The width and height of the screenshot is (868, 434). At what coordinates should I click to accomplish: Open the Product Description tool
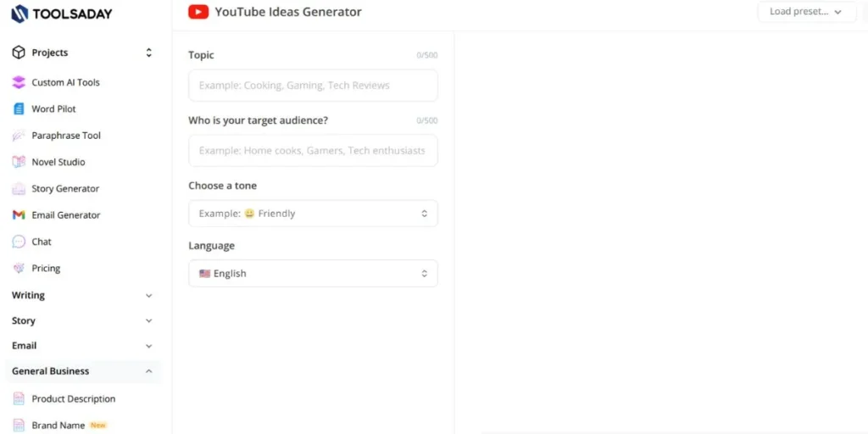click(74, 399)
